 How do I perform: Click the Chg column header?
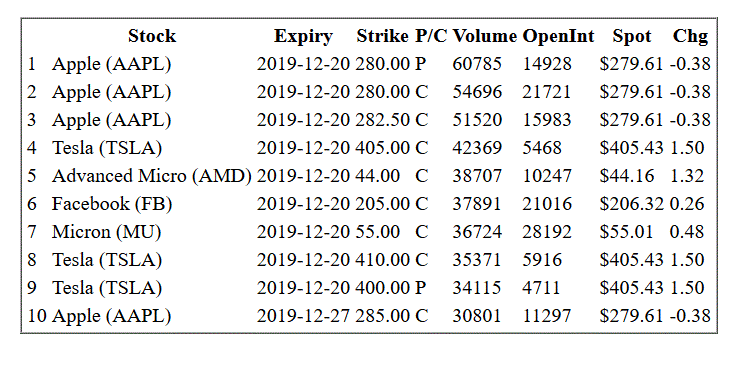[690, 36]
